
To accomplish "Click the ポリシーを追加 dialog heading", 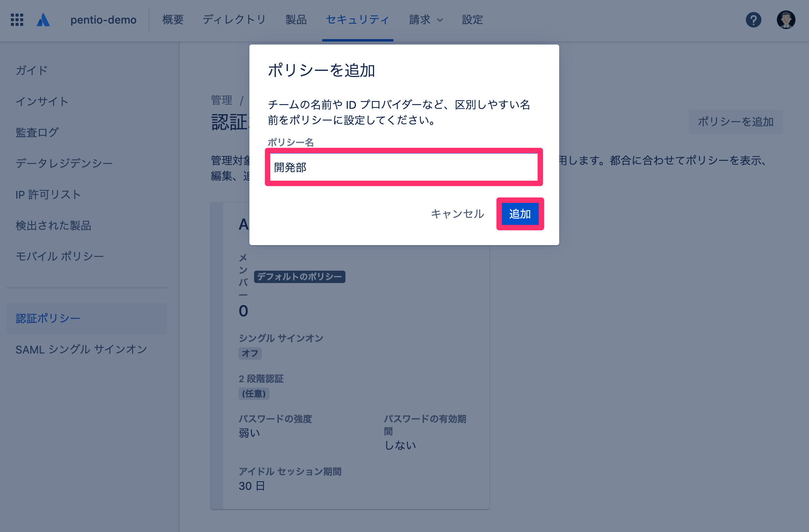I will (321, 70).
